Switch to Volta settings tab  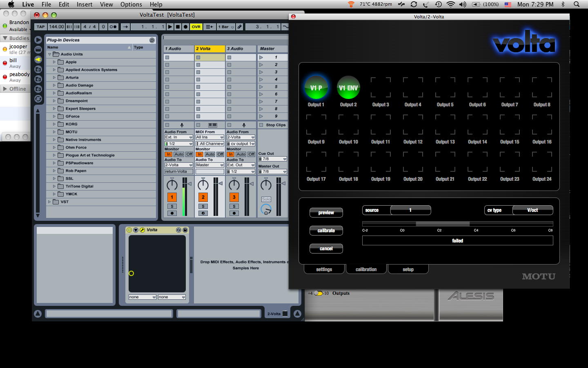[x=324, y=269]
